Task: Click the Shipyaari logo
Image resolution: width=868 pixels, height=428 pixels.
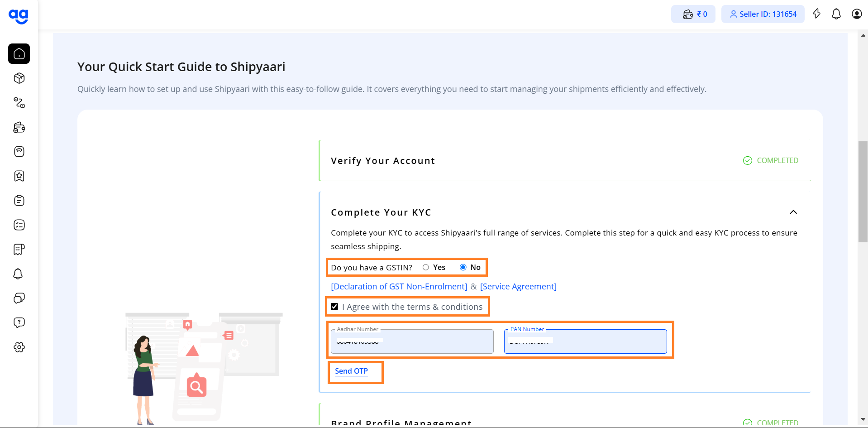Action: pyautogui.click(x=19, y=16)
